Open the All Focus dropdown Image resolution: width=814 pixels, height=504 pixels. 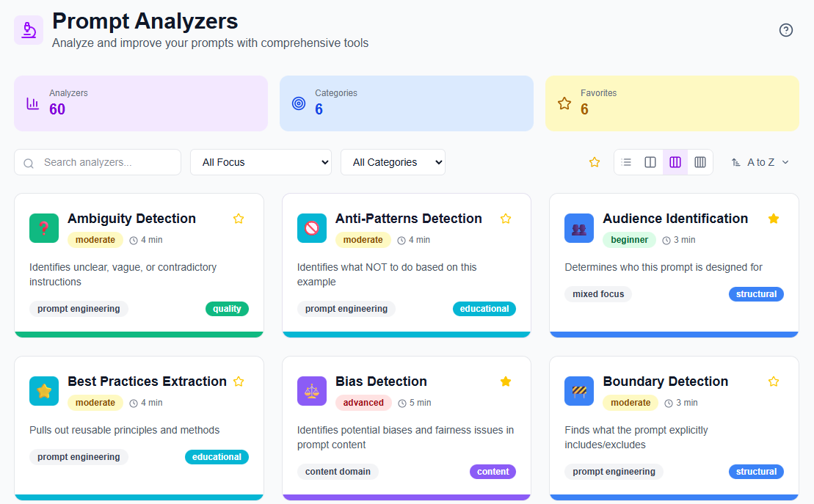(261, 161)
